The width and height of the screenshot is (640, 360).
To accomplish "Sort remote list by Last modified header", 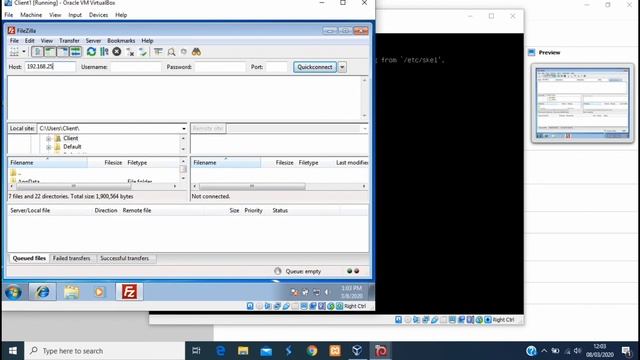I will [x=351, y=162].
